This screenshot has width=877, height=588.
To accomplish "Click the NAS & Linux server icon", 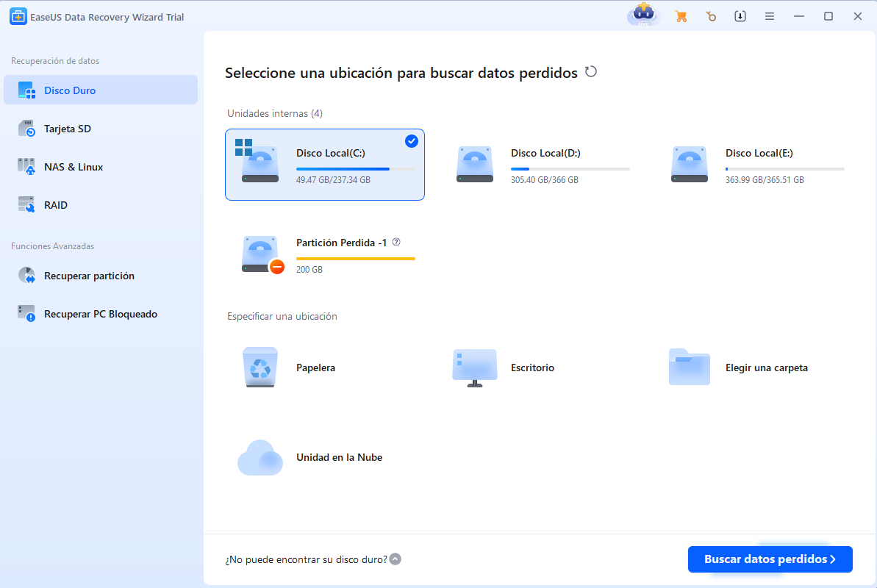I will pyautogui.click(x=26, y=166).
